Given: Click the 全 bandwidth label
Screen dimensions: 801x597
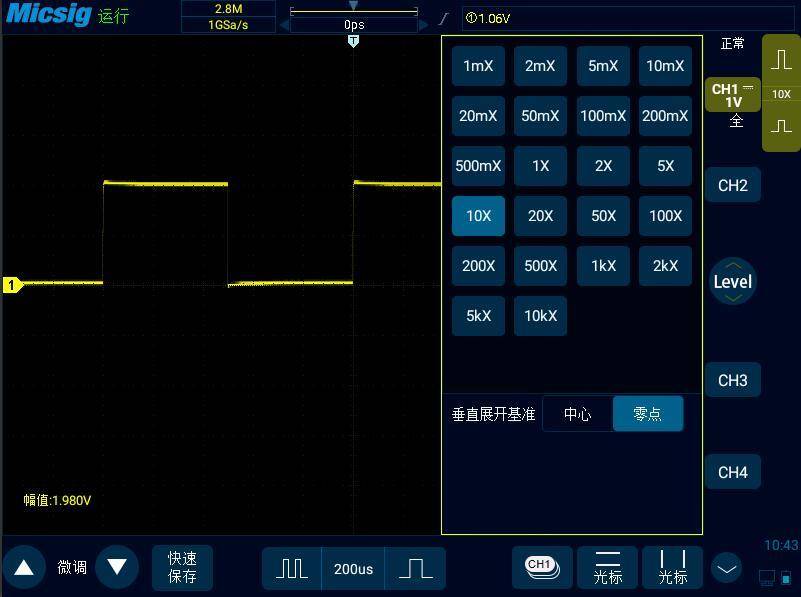Looking at the screenshot, I should [736, 121].
